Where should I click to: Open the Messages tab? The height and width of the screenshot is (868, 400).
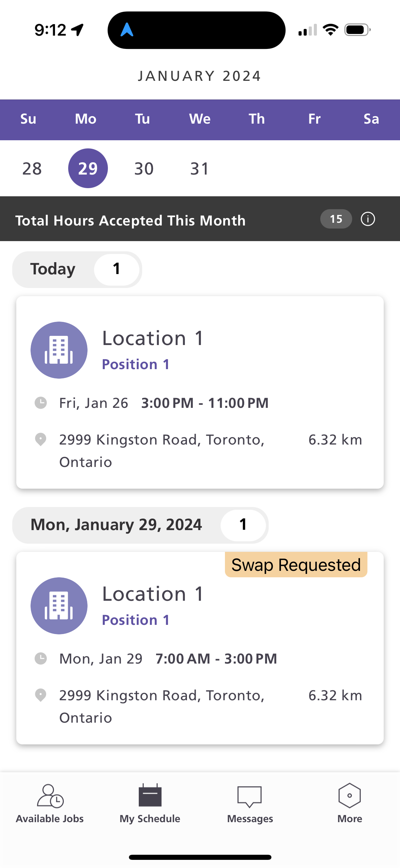(250, 803)
